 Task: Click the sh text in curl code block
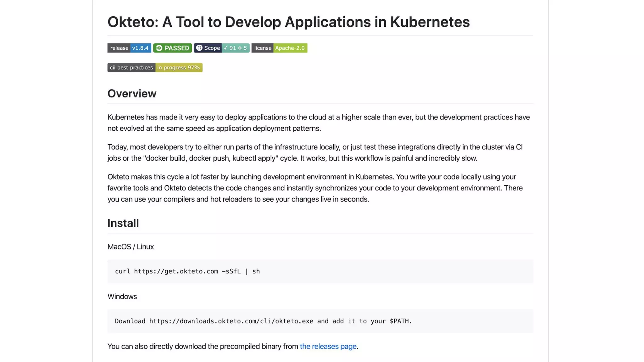click(256, 271)
